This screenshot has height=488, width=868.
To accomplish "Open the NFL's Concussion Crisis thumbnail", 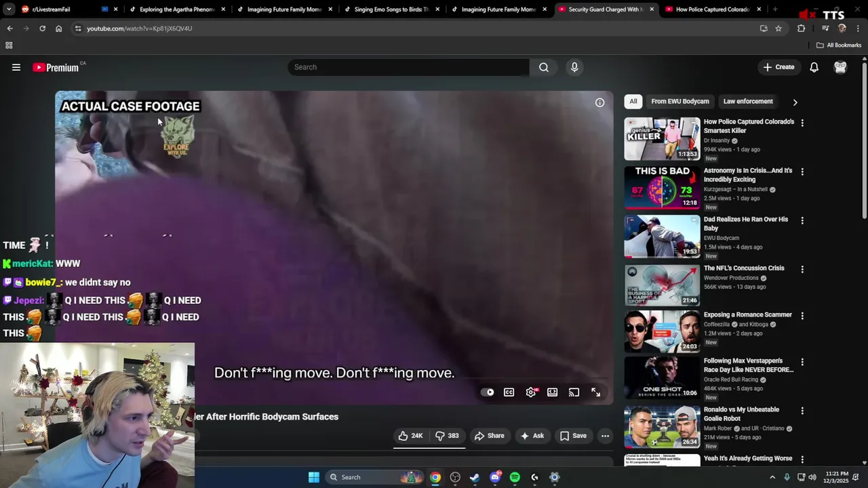I will [662, 285].
